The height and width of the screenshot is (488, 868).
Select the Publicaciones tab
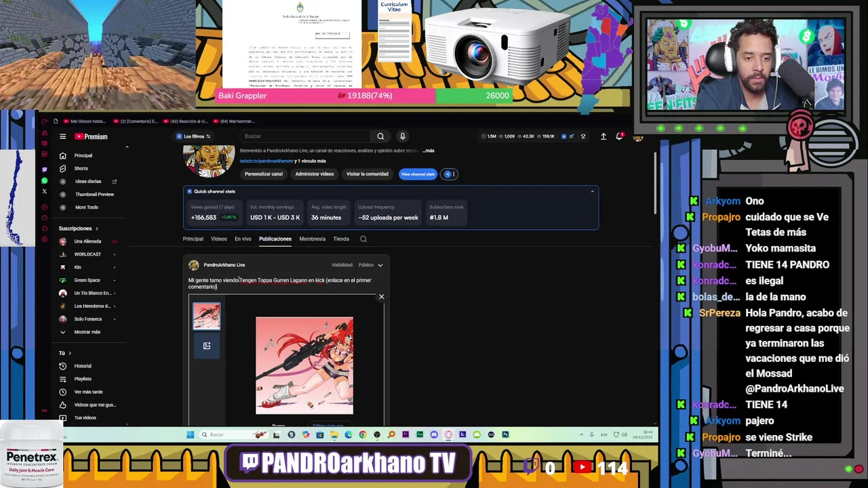pos(275,239)
